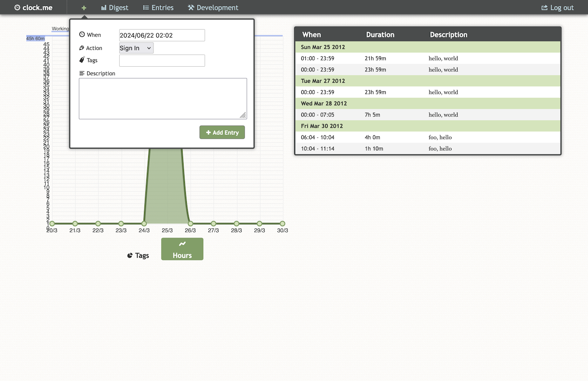Click the Development tools icon
Viewport: 588px width, 381px height.
[x=191, y=8]
